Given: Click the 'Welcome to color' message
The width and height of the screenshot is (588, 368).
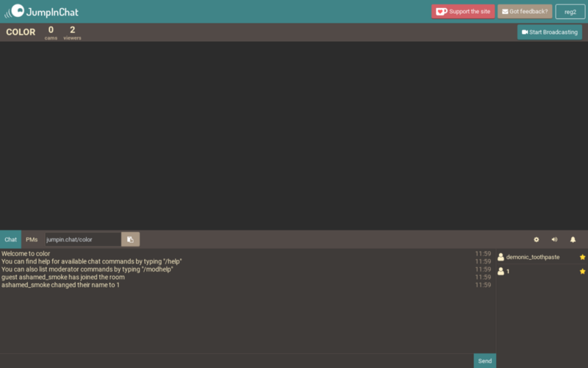Looking at the screenshot, I should click(26, 254).
